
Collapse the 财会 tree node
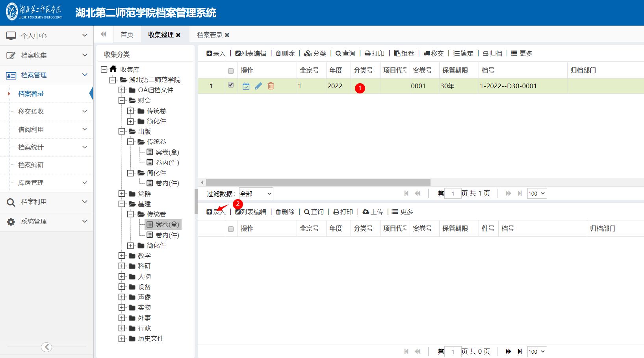(x=122, y=100)
